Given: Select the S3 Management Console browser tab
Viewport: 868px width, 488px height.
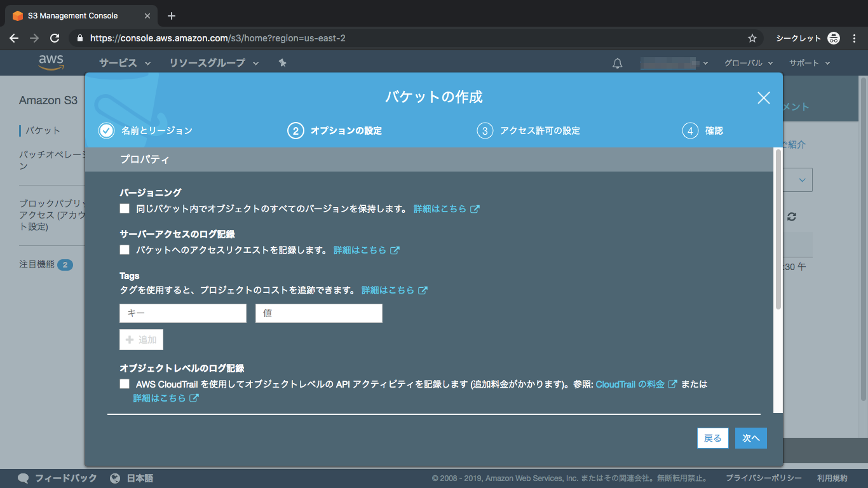Looking at the screenshot, I should click(x=80, y=16).
